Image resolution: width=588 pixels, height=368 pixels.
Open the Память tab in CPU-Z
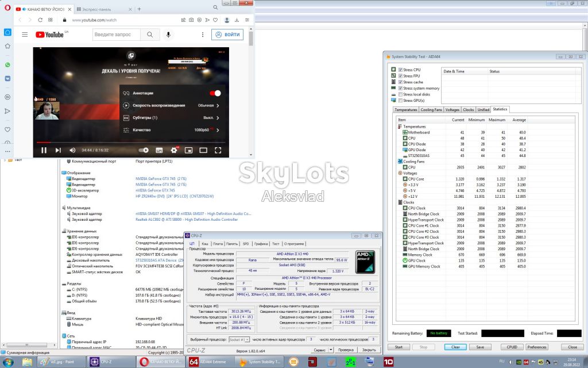click(x=232, y=244)
